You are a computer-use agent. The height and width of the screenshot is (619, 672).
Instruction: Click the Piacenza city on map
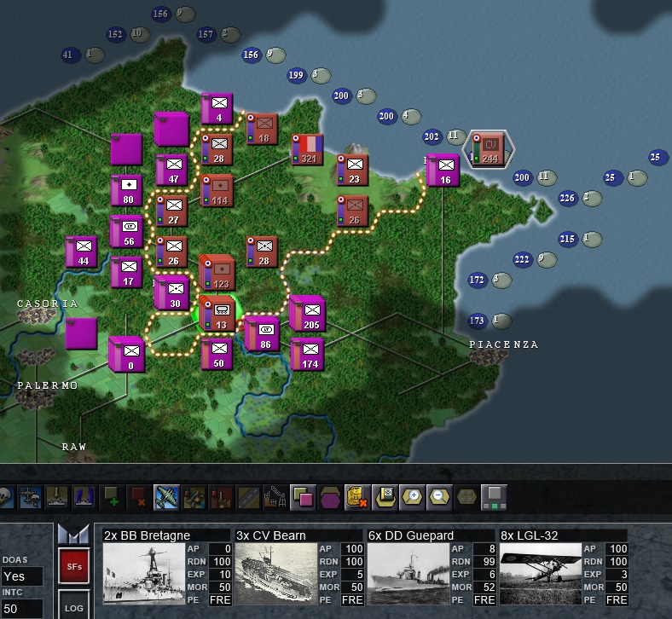click(x=487, y=357)
